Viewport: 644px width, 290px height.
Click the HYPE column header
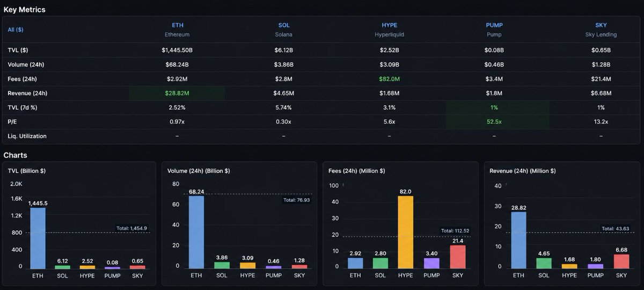[x=389, y=25]
